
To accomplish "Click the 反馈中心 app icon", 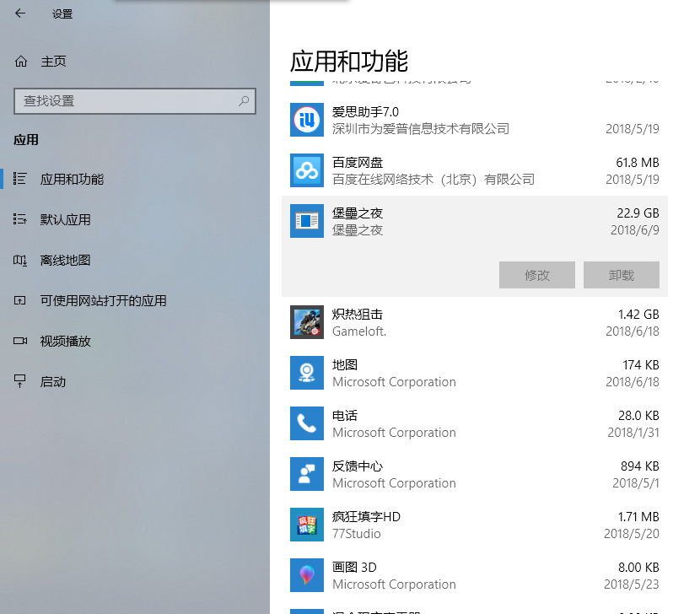I will click(x=307, y=474).
